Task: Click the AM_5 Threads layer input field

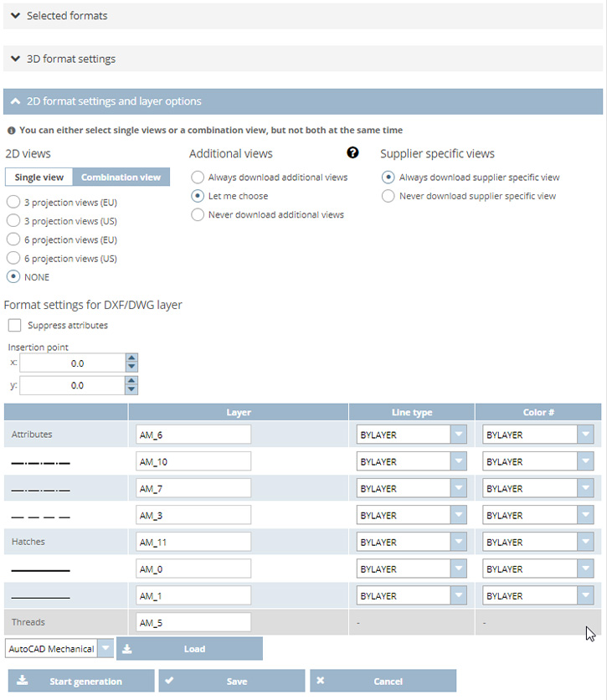Action: tap(193, 622)
